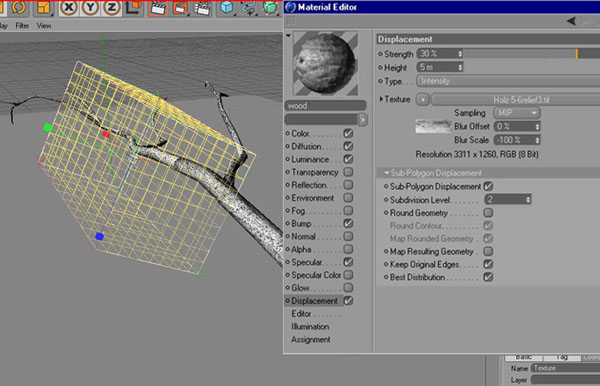Enable the Glow channel checkbox
Image resolution: width=600 pixels, height=386 pixels.
[348, 288]
